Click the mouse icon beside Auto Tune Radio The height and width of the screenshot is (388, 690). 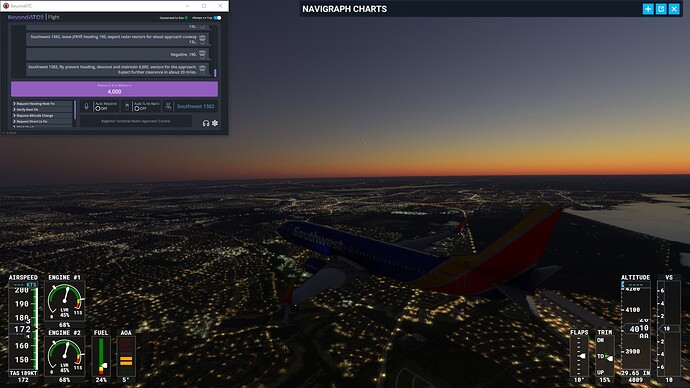(127, 106)
